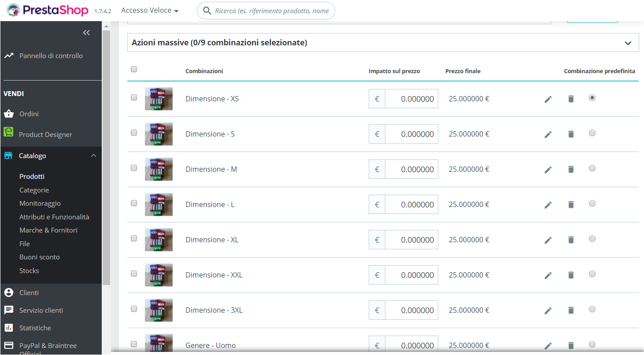Set Dimensione - XXL as default combination
The width and height of the screenshot is (644, 355).
point(592,274)
